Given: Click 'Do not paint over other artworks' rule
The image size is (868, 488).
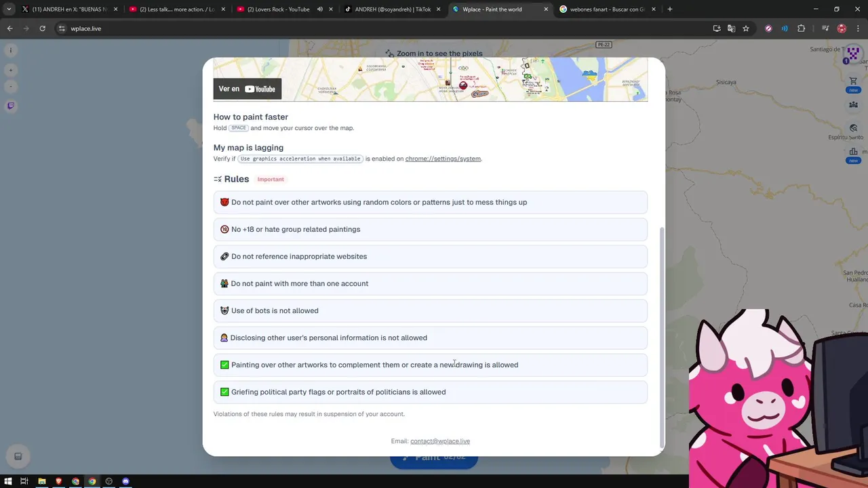Looking at the screenshot, I should pyautogui.click(x=431, y=202).
